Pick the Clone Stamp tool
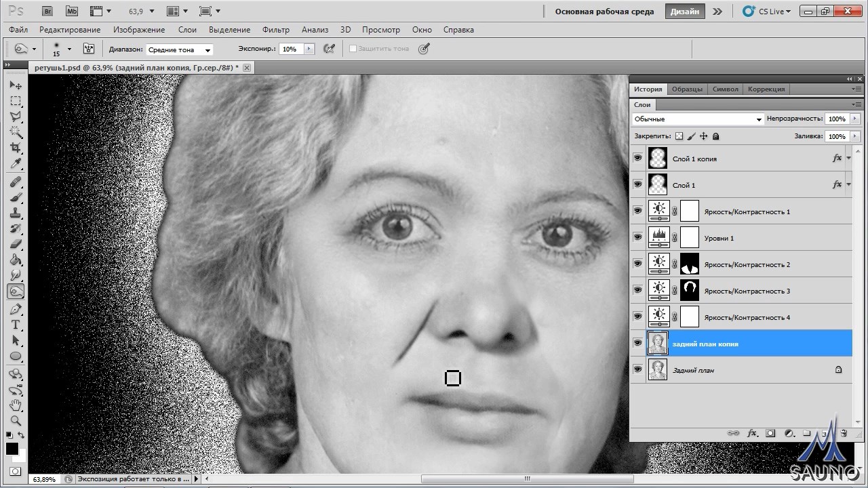The width and height of the screenshot is (868, 488). tap(15, 213)
